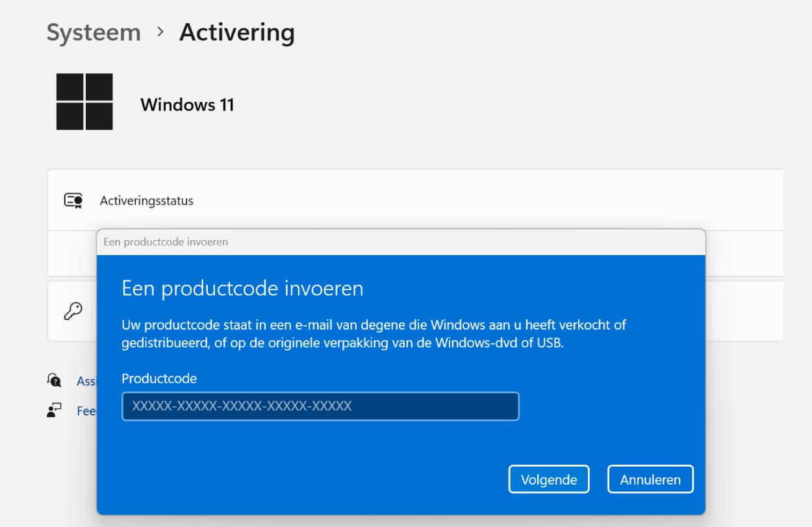The height and width of the screenshot is (527, 812).
Task: Click the product key icon
Action: tap(73, 311)
